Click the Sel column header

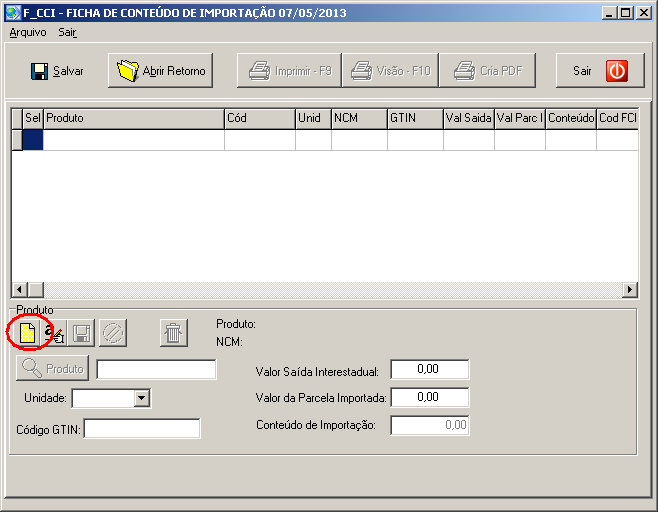click(33, 118)
